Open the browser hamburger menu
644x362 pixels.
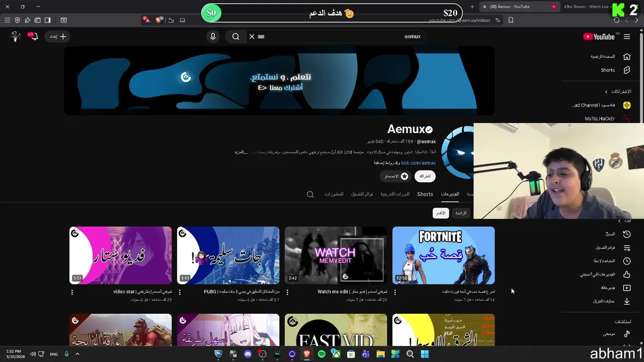[x=7, y=20]
